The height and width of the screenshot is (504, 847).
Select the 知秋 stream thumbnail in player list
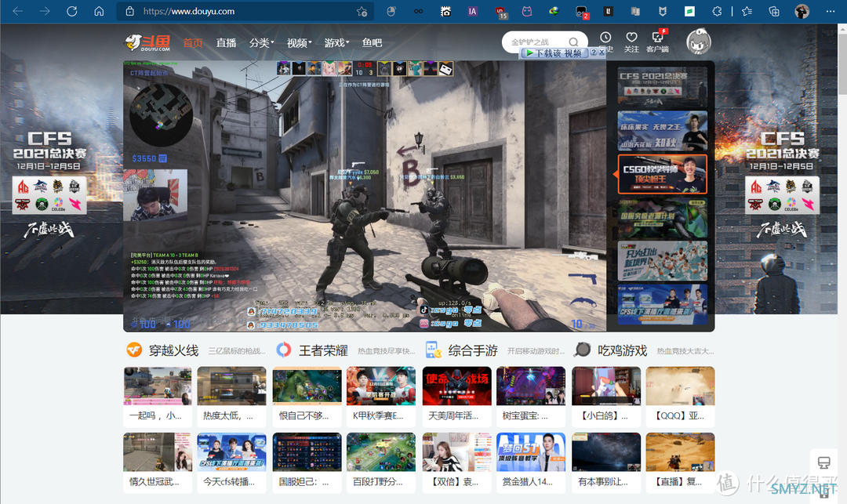click(x=662, y=131)
